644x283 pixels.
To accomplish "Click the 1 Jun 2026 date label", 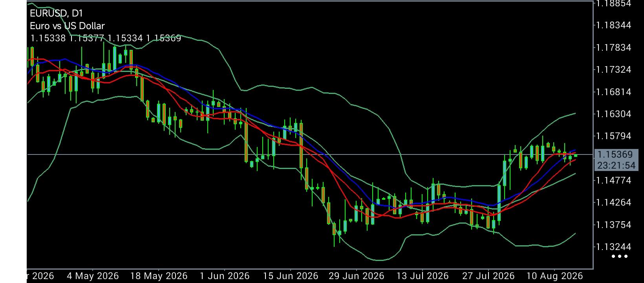I will [225, 276].
